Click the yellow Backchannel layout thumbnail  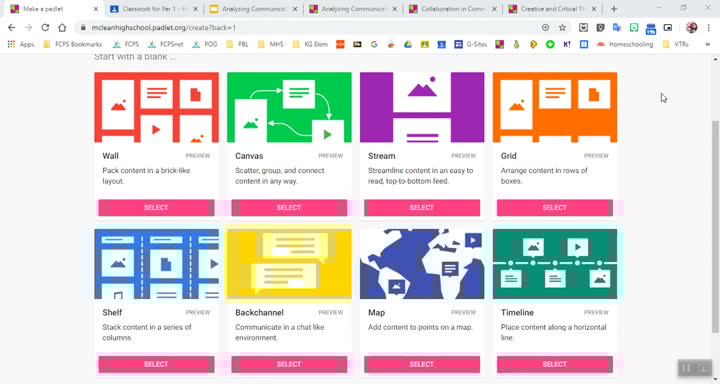pyautogui.click(x=289, y=264)
